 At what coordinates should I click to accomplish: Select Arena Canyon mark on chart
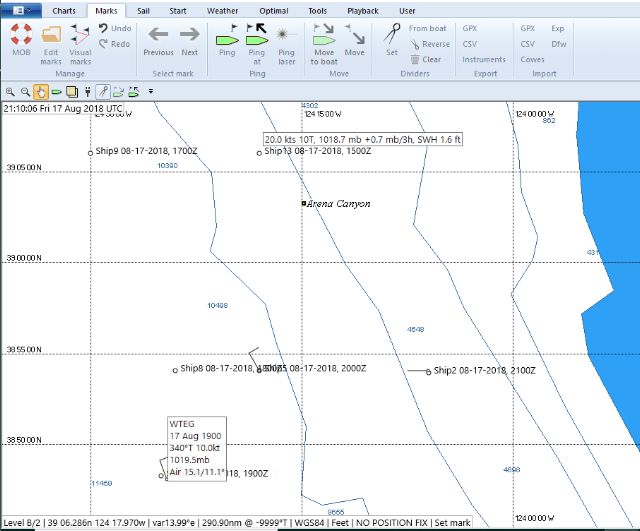[304, 203]
